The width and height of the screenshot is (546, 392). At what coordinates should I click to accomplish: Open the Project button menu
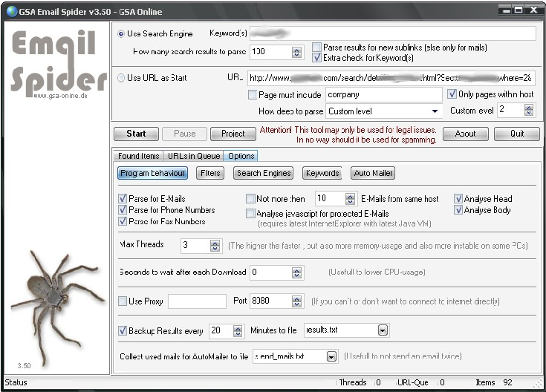pyautogui.click(x=233, y=134)
